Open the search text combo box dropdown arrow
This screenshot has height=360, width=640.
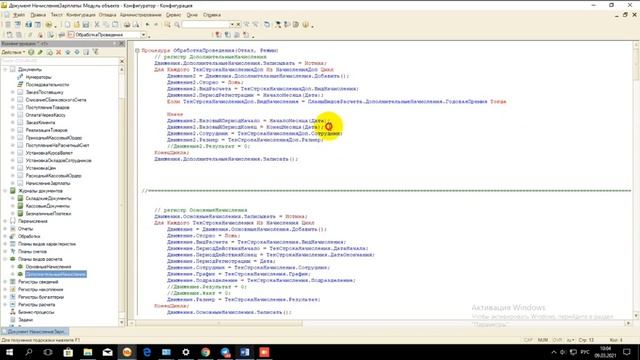[232, 25]
